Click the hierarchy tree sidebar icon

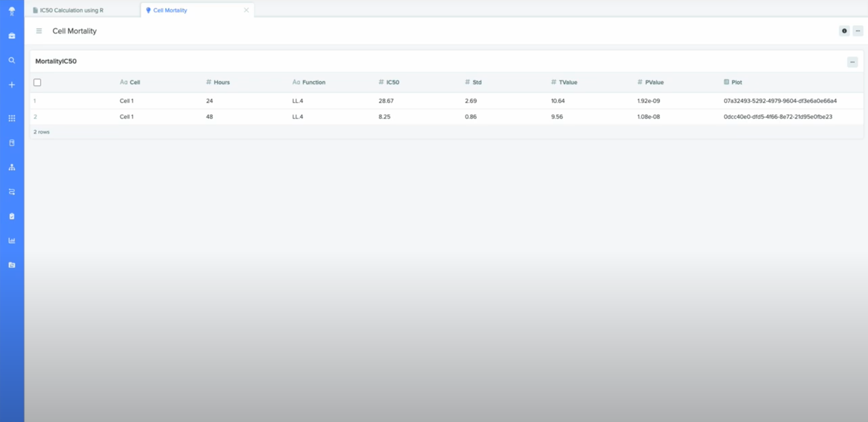point(12,167)
